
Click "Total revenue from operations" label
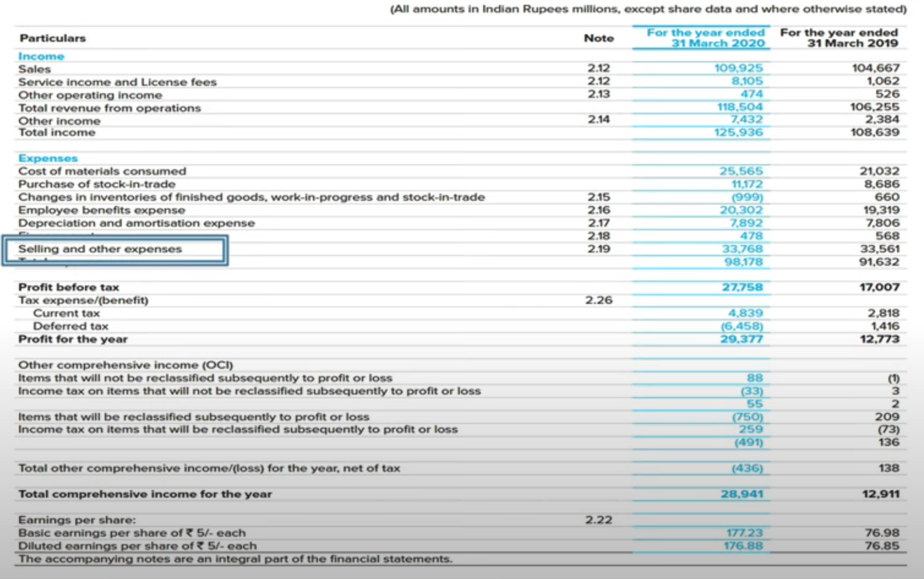(x=110, y=108)
